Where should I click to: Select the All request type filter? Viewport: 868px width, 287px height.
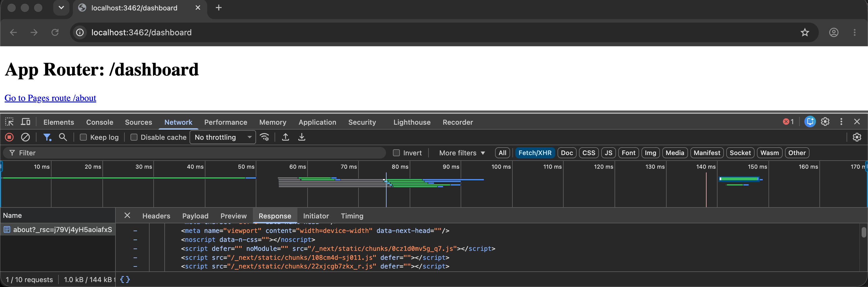pos(502,153)
